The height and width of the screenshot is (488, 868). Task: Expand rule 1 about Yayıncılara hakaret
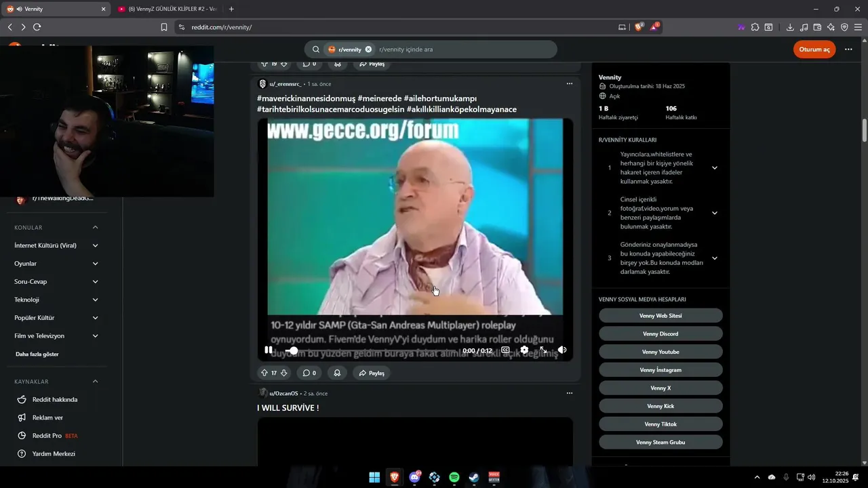[714, 168]
